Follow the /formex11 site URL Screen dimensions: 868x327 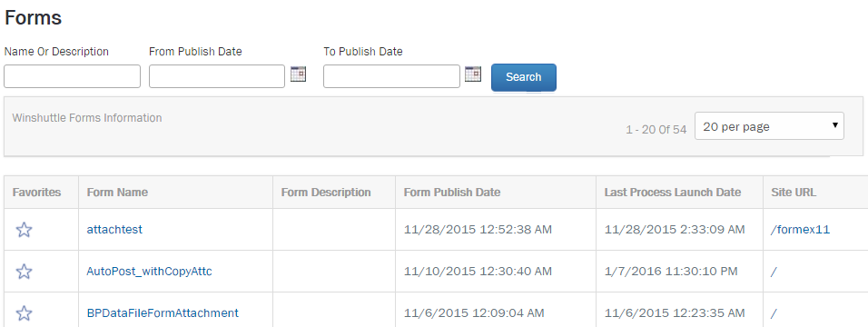coord(801,230)
